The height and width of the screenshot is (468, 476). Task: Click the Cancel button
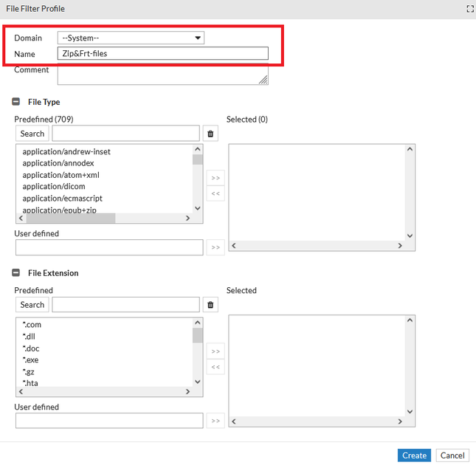pos(452,455)
